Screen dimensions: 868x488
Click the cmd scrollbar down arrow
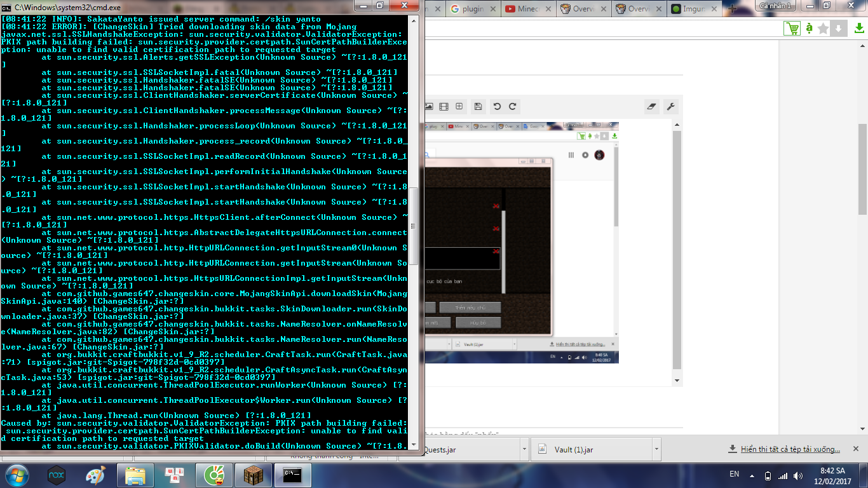[x=414, y=444]
